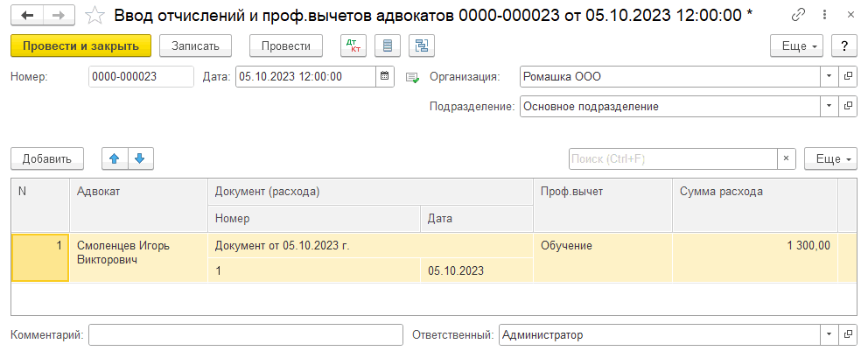This screenshot has width=868, height=351.
Task: Open the calendar date picker
Action: click(384, 77)
